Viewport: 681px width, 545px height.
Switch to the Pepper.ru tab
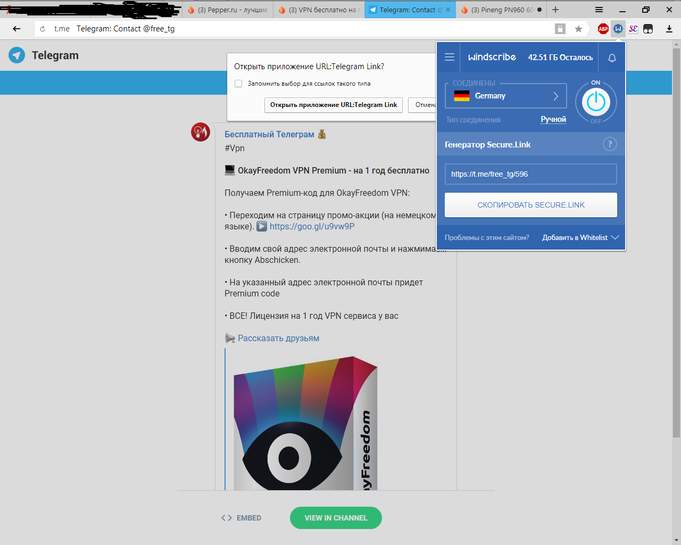[228, 10]
